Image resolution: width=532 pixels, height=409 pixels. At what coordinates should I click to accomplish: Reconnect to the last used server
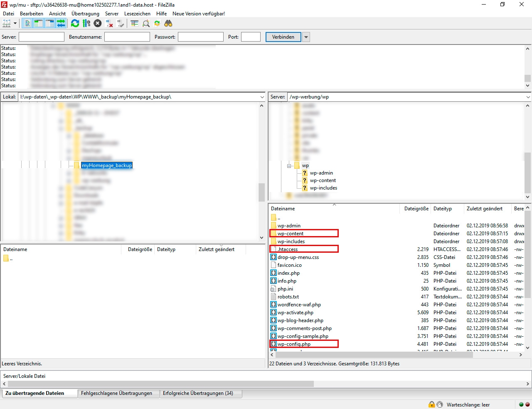pos(121,24)
